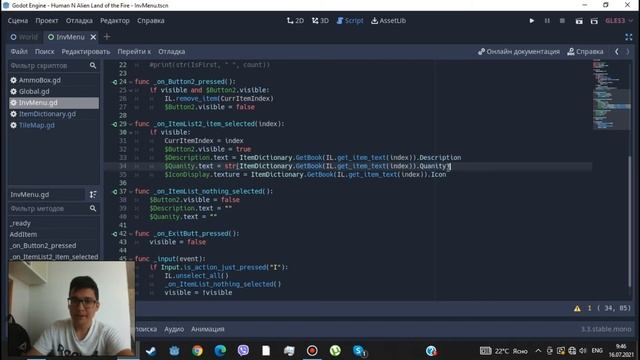Viewport: 640px width, 360px height.
Task: Fold the function at line 42
Action: point(131,234)
